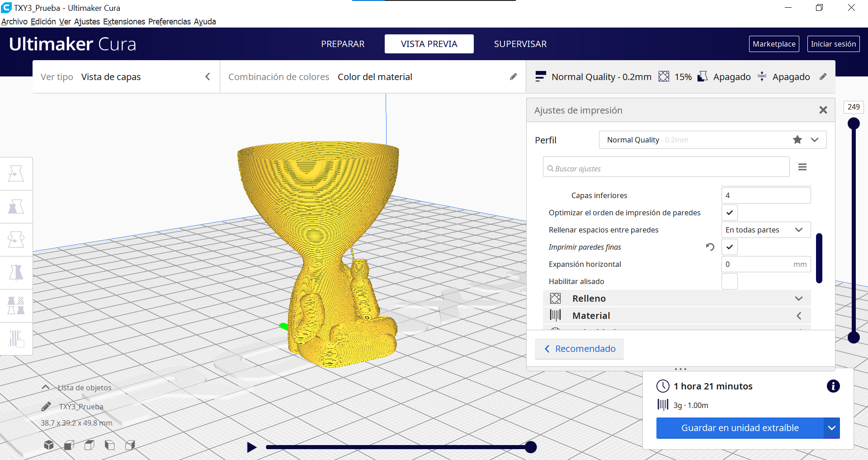Image resolution: width=868 pixels, height=460 pixels.
Task: Click the settings list scrollbar
Action: (x=819, y=258)
